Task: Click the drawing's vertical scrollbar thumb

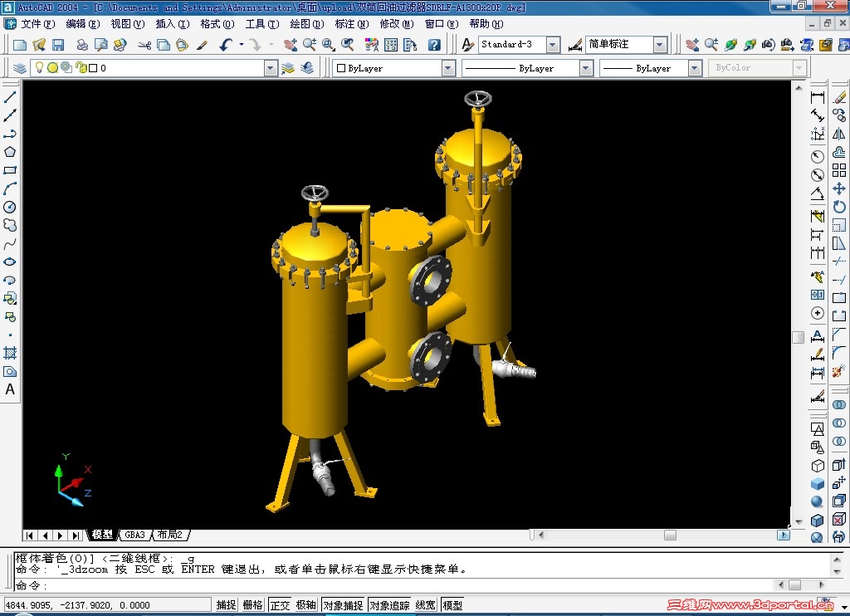Action: coord(798,337)
